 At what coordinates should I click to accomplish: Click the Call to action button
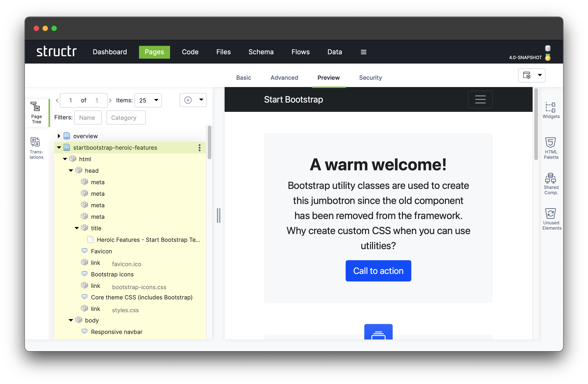(378, 271)
